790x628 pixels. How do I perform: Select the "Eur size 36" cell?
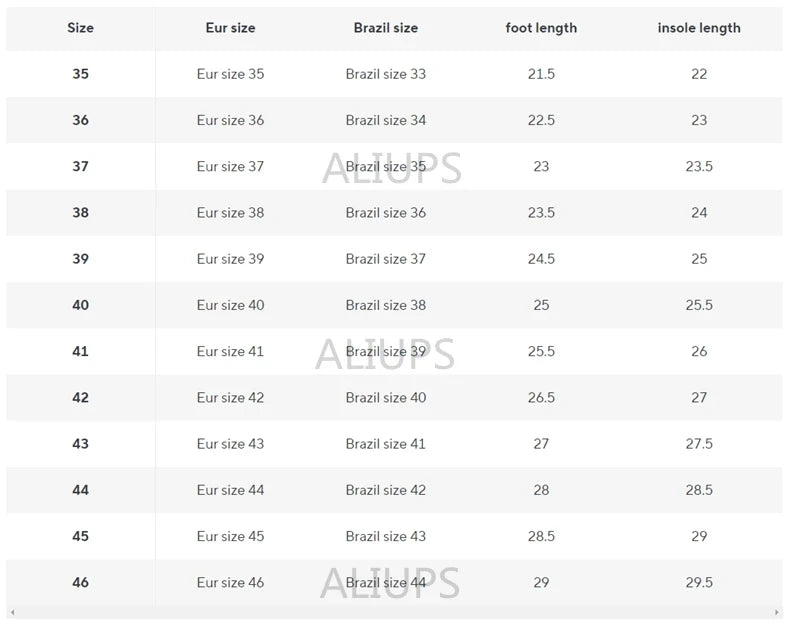point(230,120)
